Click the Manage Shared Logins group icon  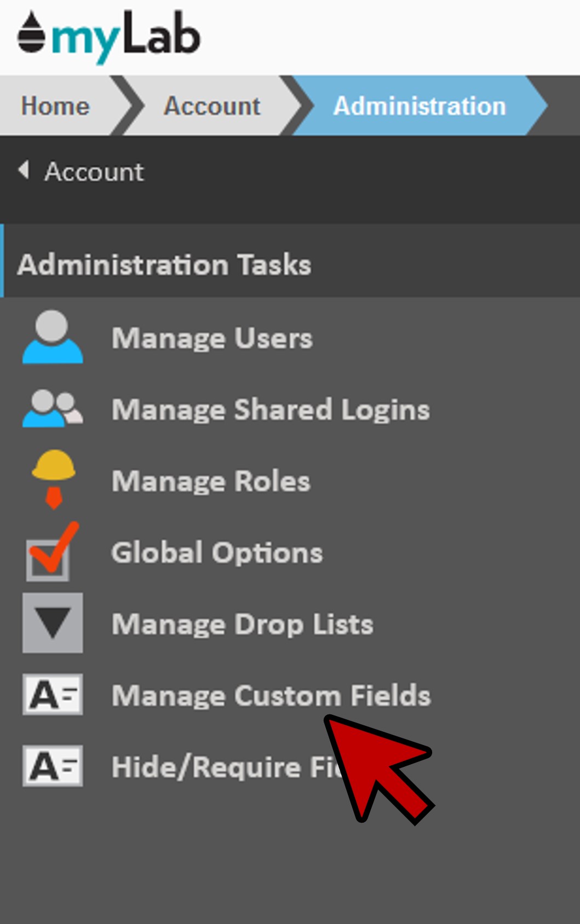click(53, 409)
